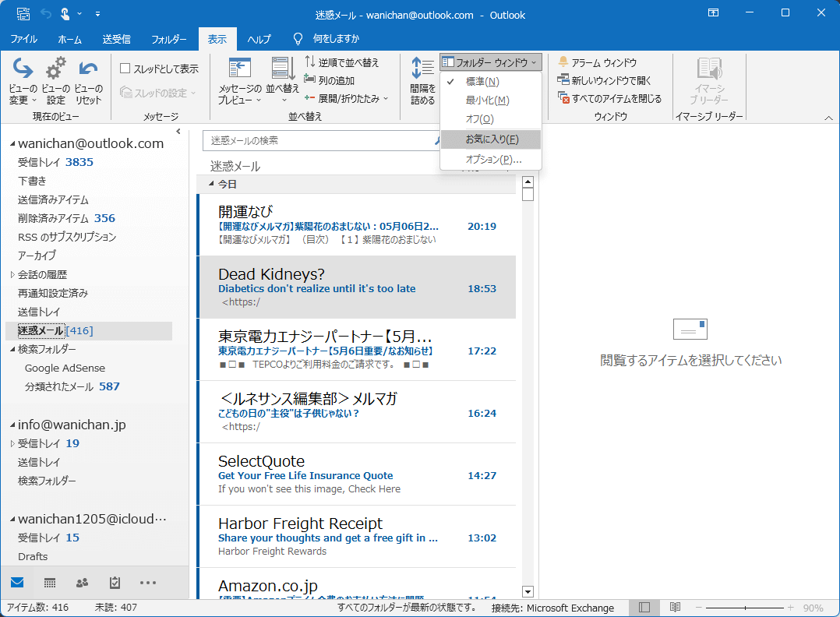Expand 会話の履歴 folder

[12, 275]
